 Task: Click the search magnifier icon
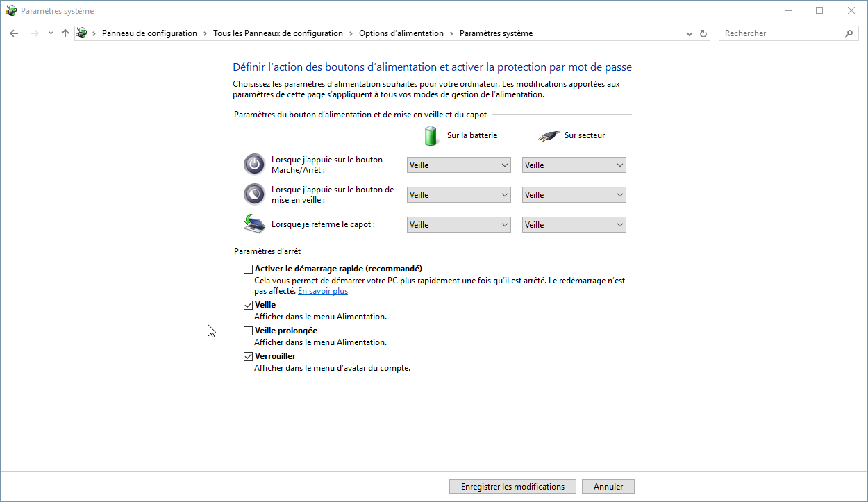coord(849,33)
